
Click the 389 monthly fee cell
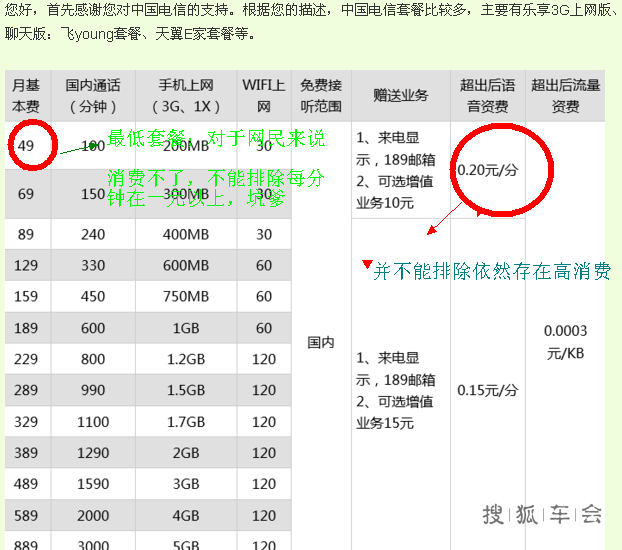tap(28, 453)
